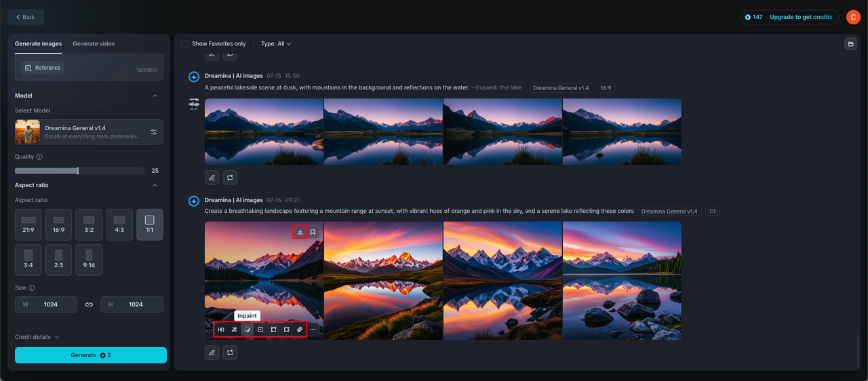Open sunset image with rocks in foreground
Viewport: 868px width, 381px height.
pos(622,281)
